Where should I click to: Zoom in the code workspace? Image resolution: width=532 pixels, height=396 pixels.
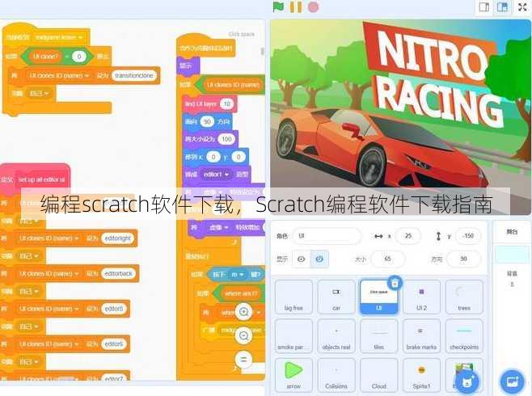tap(243, 312)
